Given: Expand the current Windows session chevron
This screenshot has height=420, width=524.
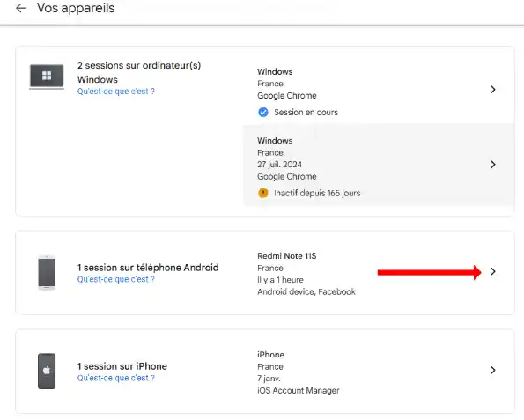Looking at the screenshot, I should pos(493,90).
